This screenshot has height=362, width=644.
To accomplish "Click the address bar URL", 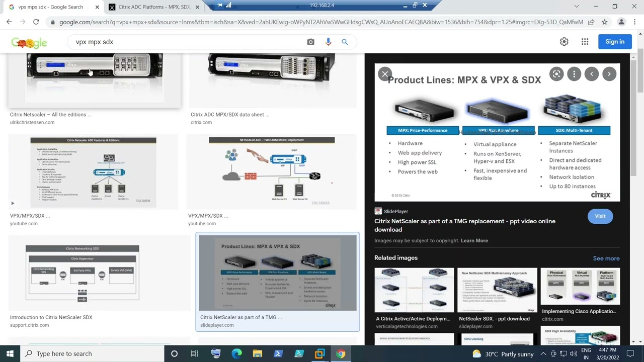I will click(x=321, y=22).
